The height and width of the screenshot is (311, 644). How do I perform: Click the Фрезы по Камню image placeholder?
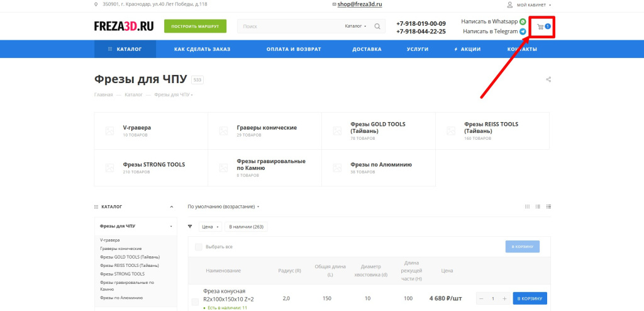(x=223, y=168)
